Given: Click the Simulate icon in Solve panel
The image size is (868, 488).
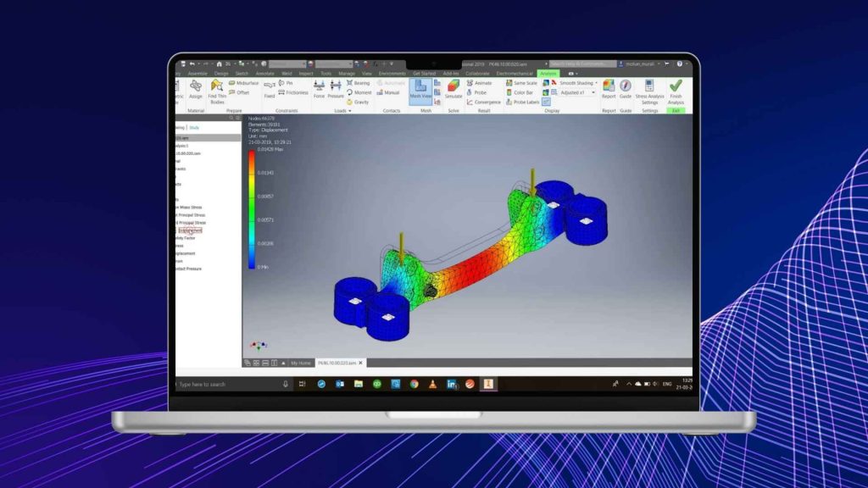Looking at the screenshot, I should (x=453, y=89).
